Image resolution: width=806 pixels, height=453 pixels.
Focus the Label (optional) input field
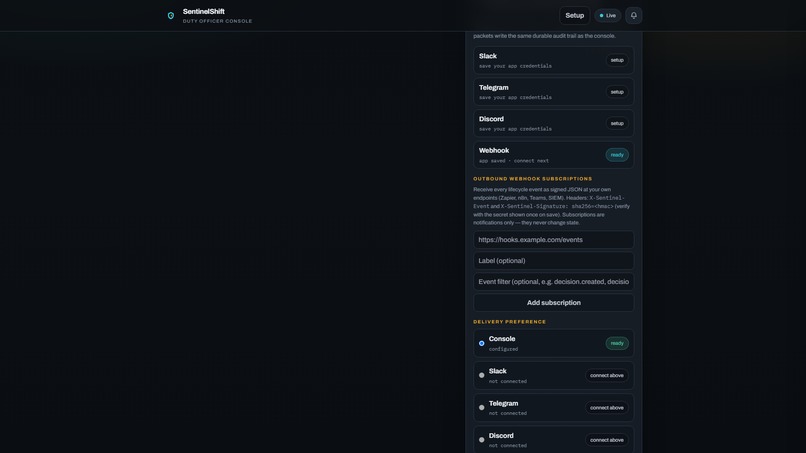(x=553, y=261)
